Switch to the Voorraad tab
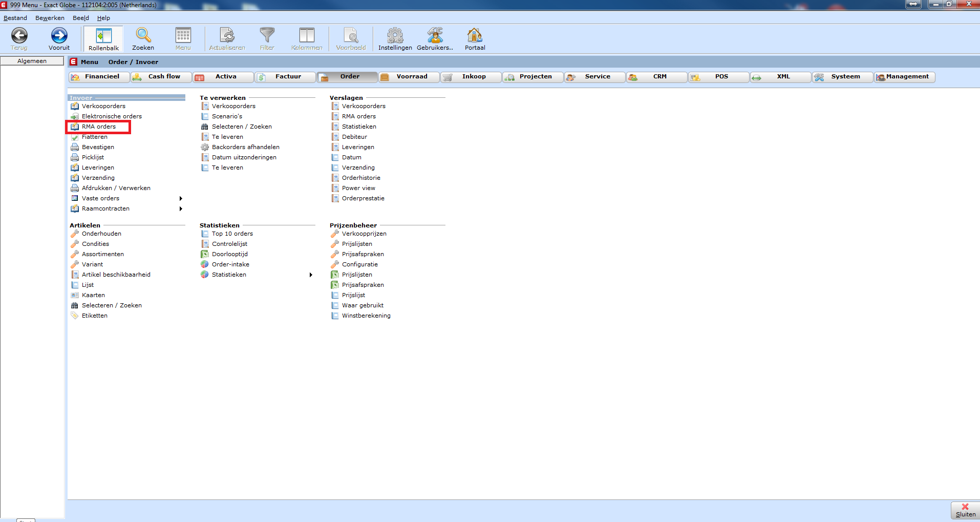 409,77
